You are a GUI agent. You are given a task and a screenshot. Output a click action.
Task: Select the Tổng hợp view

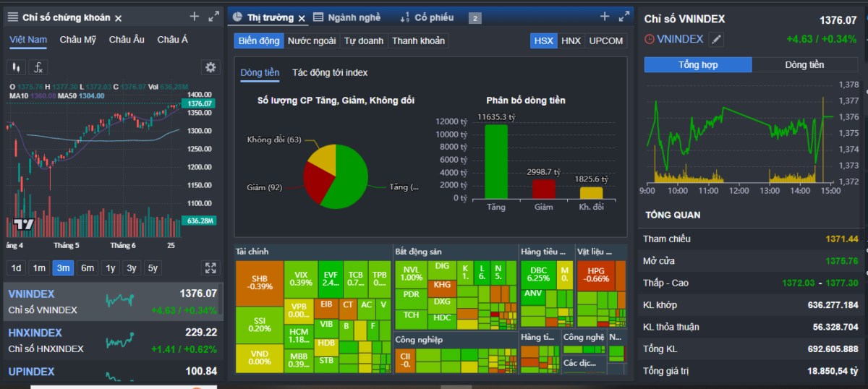[698, 64]
